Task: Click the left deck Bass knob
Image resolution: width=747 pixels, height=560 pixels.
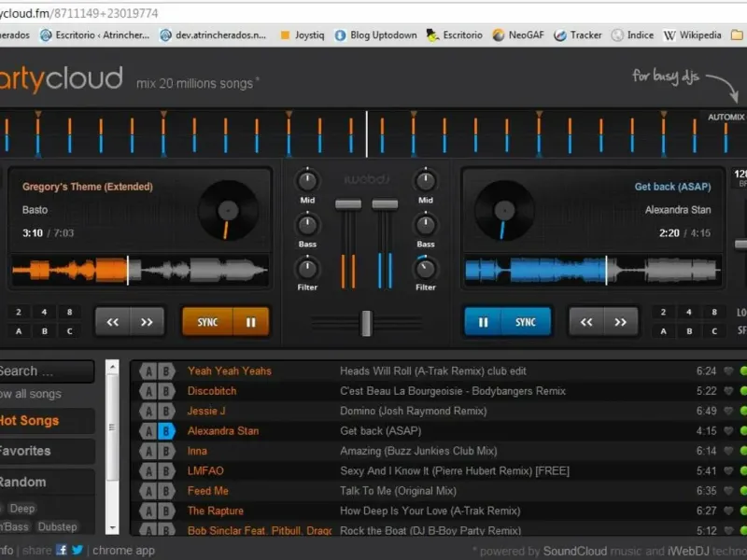Action: coord(307,225)
